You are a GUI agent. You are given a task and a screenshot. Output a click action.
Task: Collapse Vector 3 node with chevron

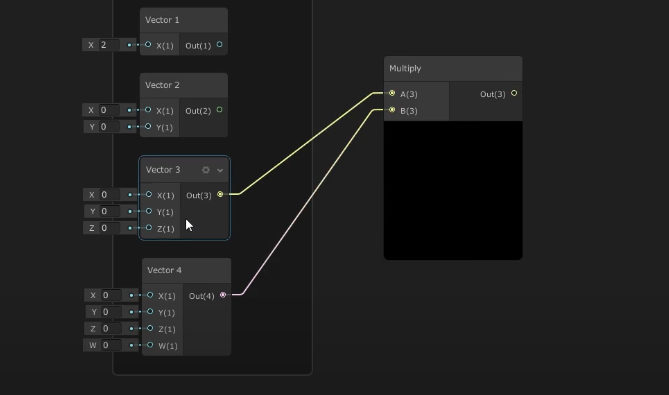[x=220, y=170]
